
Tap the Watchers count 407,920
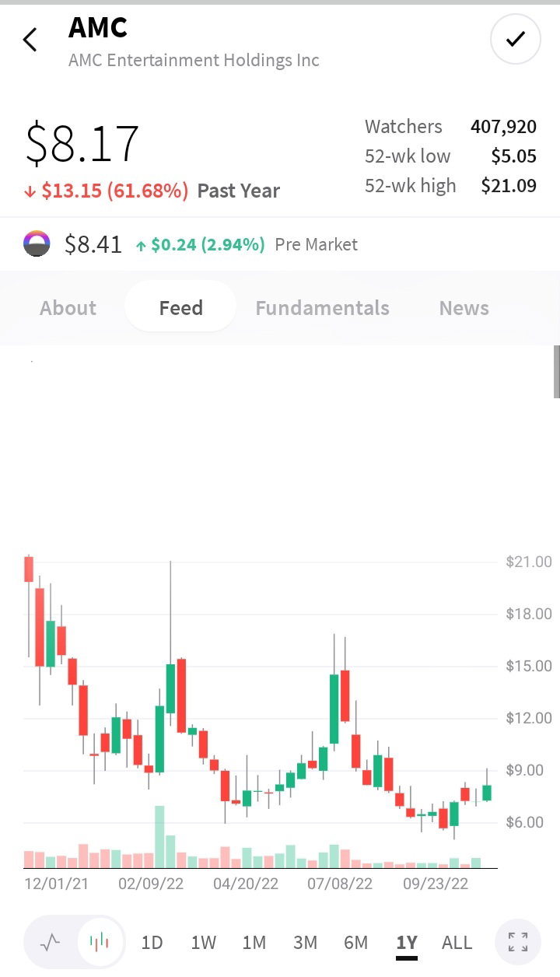click(503, 127)
